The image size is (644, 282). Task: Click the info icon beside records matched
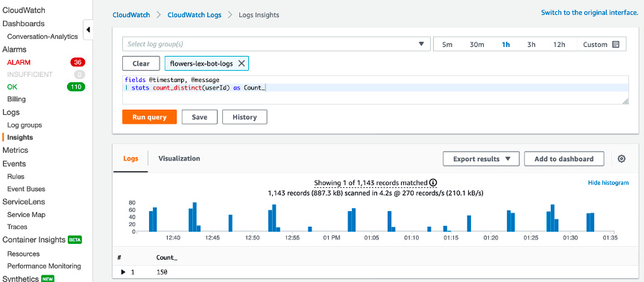433,183
